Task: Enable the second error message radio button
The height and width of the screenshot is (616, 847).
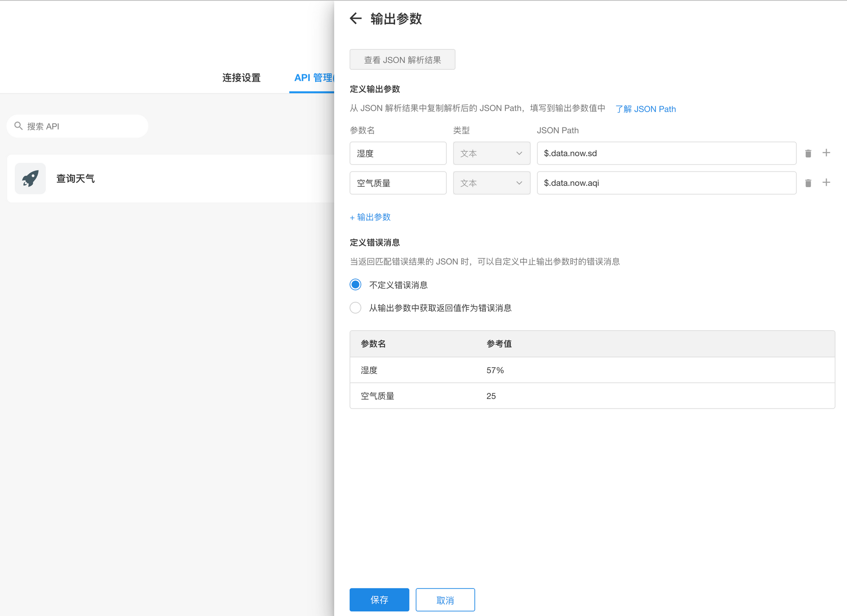Action: point(355,307)
